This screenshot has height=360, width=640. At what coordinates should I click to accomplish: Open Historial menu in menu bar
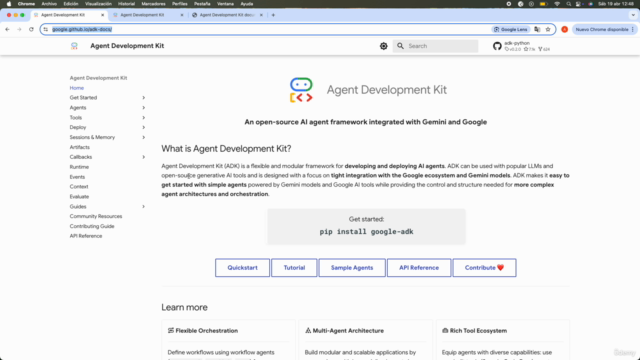coord(126,4)
